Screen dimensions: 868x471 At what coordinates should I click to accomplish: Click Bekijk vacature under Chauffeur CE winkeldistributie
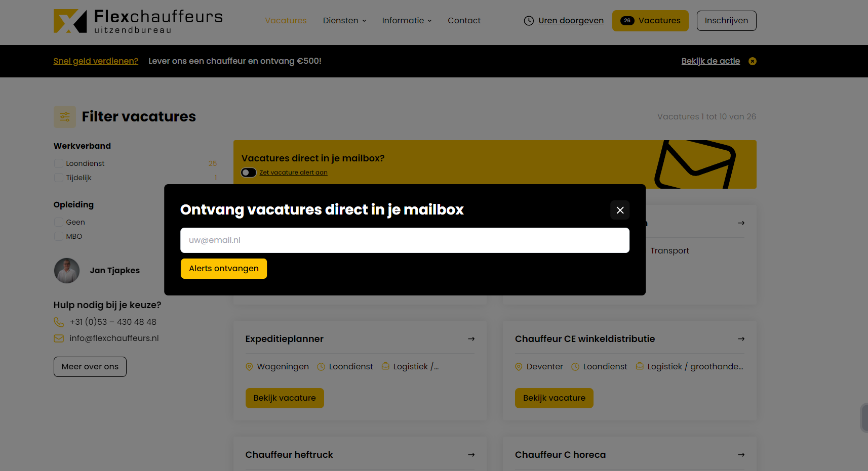tap(554, 398)
